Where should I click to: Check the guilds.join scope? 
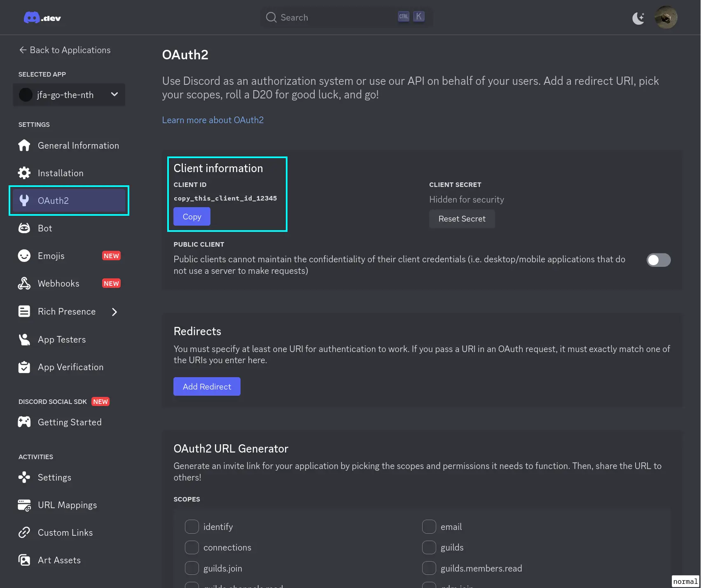192,568
